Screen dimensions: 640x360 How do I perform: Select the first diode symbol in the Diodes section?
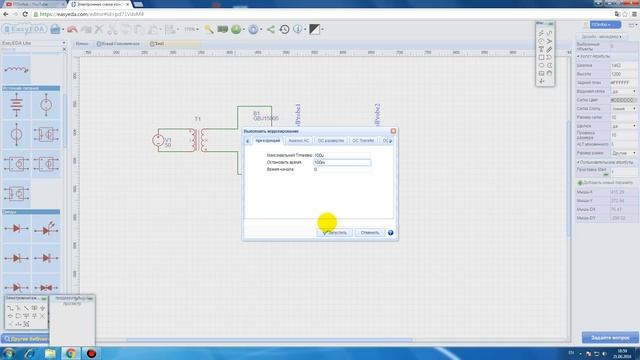(x=16, y=229)
